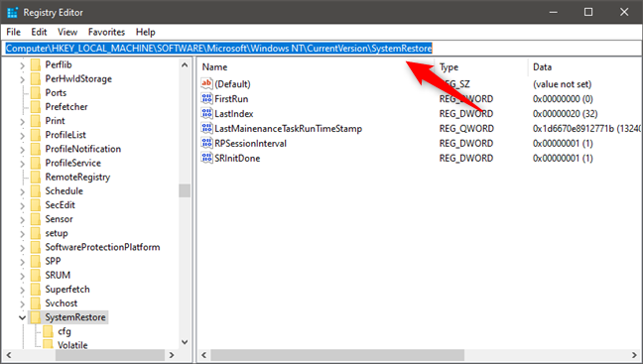Select the LastMainenanceTaskRunTimeStamp value name
The image size is (643, 364).
[289, 128]
